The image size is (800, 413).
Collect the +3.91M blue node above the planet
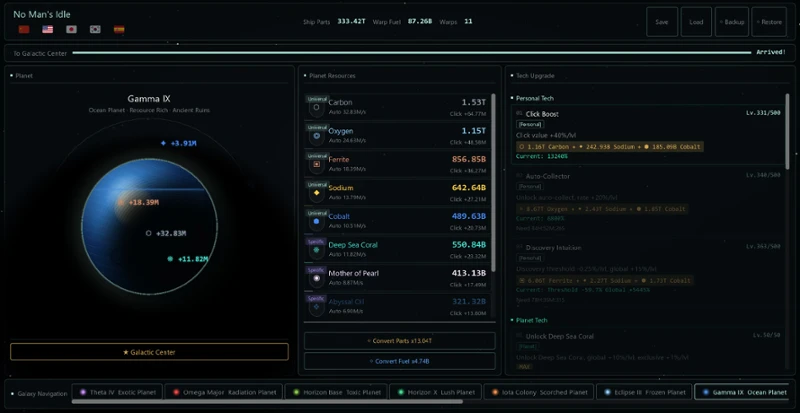coord(179,143)
